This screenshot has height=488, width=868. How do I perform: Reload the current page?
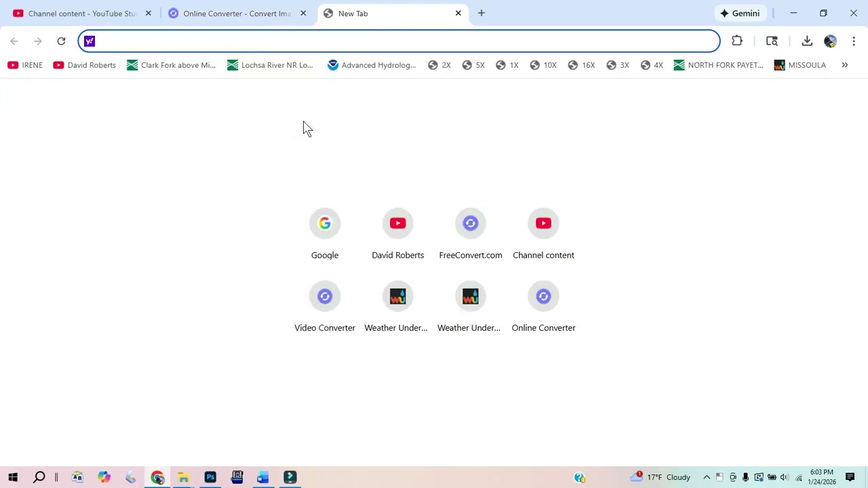point(61,41)
